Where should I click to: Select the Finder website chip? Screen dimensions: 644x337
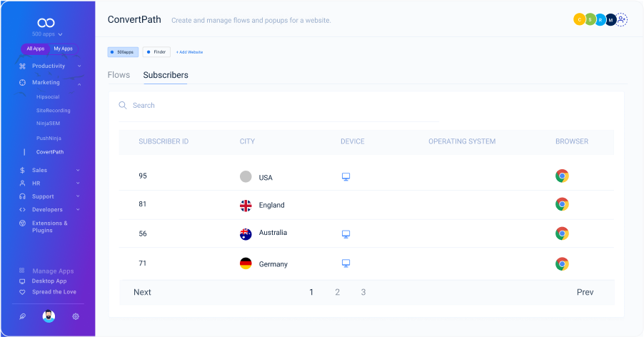click(156, 52)
